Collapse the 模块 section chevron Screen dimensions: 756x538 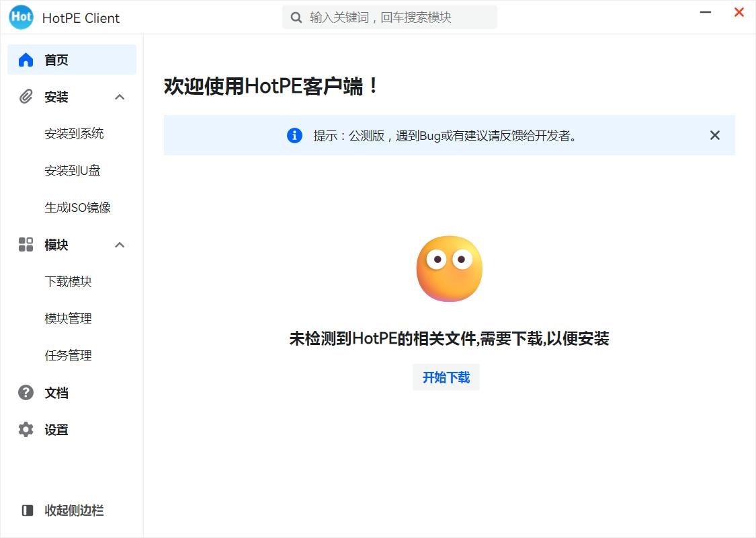pyautogui.click(x=120, y=245)
